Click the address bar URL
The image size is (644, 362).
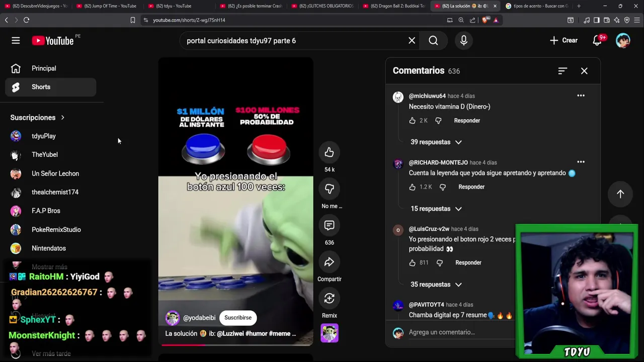click(x=189, y=20)
